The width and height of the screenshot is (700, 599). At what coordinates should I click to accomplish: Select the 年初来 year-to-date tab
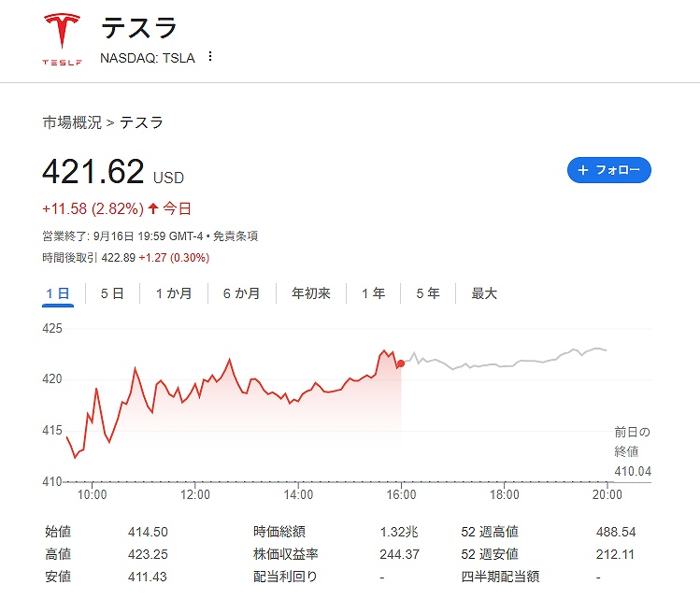coord(311,293)
